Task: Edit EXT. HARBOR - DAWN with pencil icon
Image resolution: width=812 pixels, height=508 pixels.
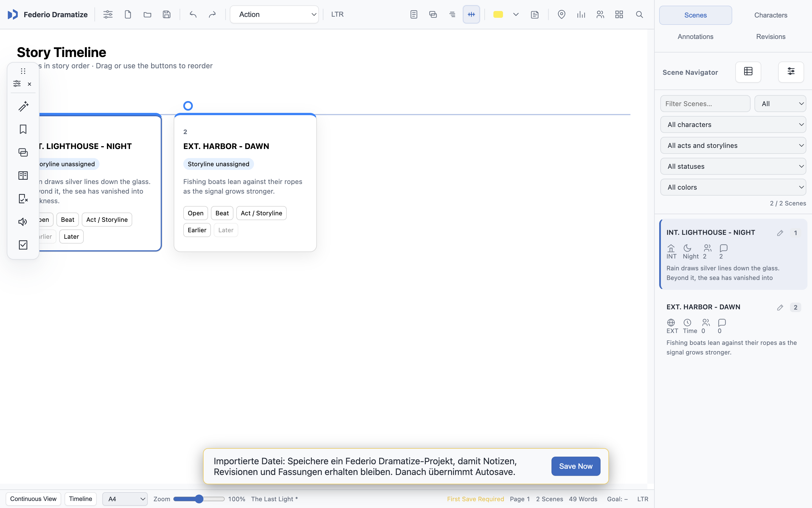Action: 780,307
